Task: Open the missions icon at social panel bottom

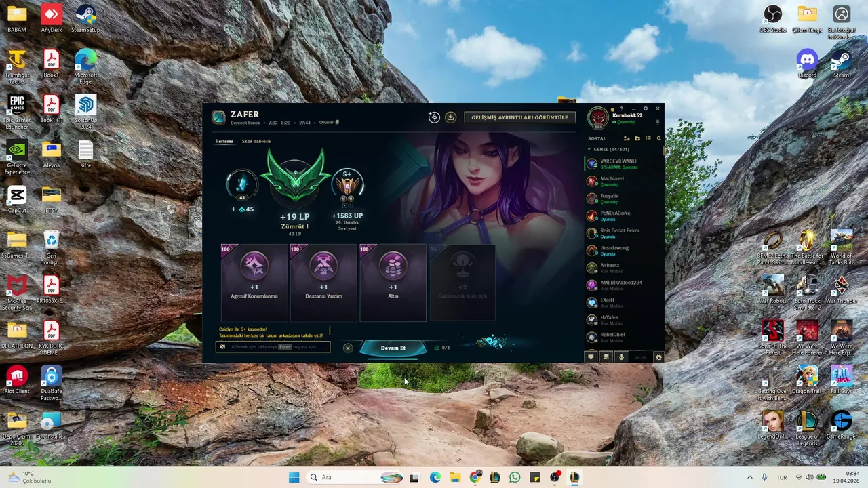Action: pyautogui.click(x=606, y=357)
